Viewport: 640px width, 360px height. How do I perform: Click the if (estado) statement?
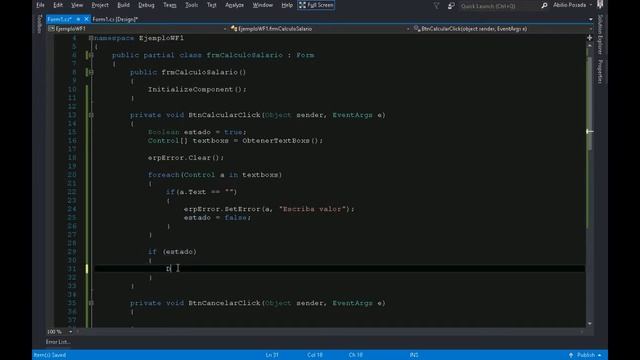172,252
